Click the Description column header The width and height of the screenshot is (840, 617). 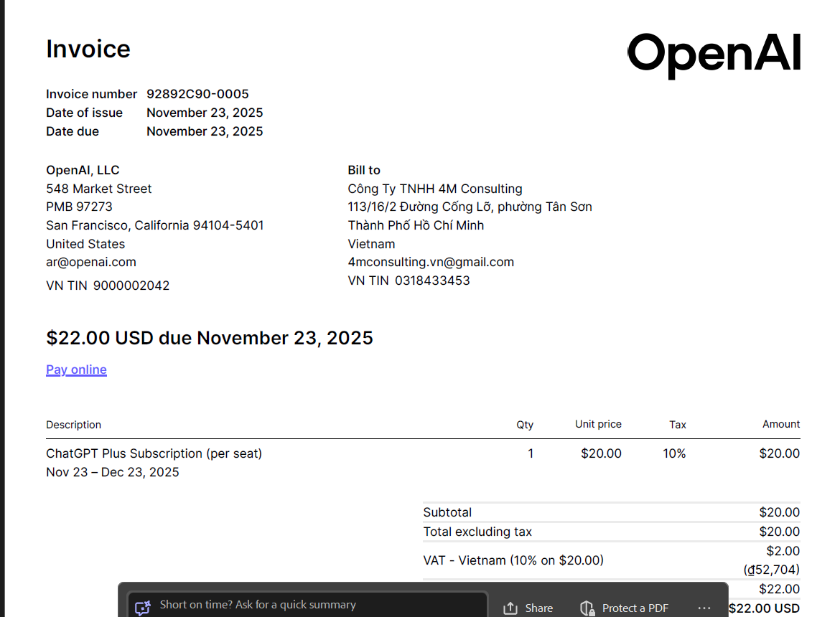(73, 425)
